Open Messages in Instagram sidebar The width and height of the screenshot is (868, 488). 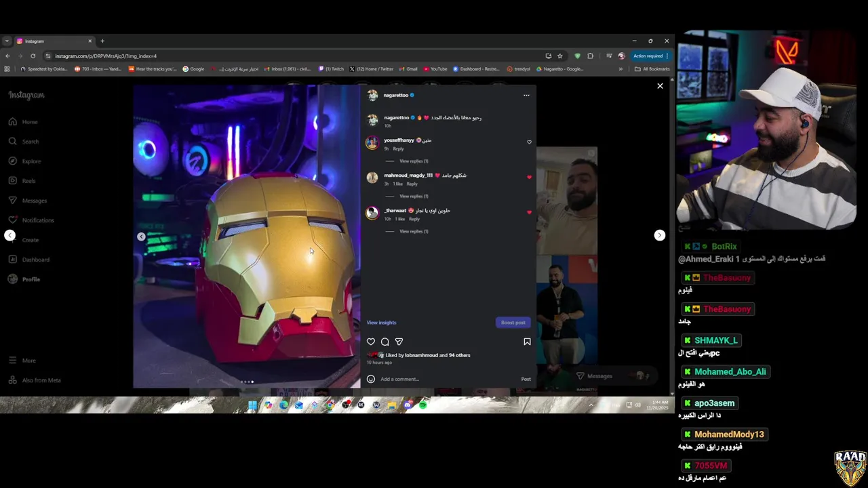pyautogui.click(x=28, y=201)
